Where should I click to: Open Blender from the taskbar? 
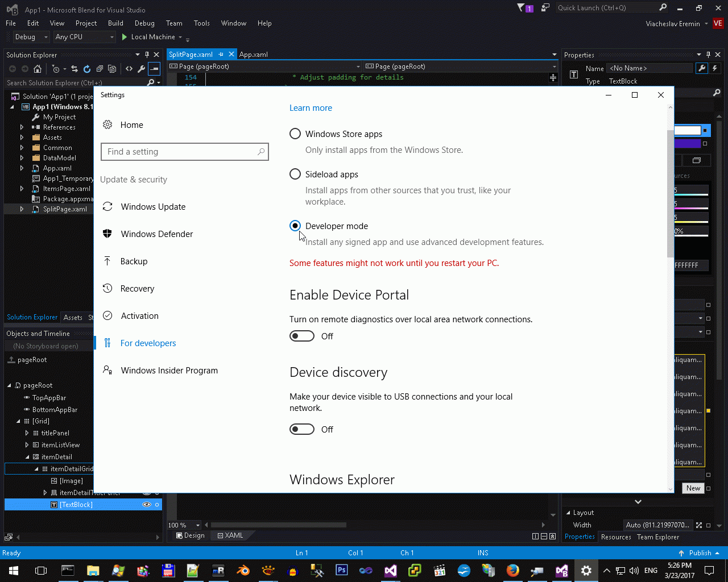[x=243, y=570]
